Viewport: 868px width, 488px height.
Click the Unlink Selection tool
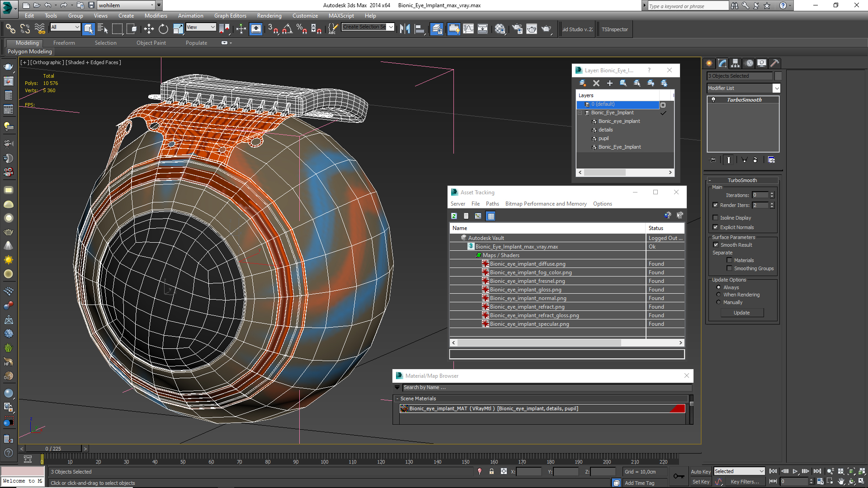click(x=25, y=29)
